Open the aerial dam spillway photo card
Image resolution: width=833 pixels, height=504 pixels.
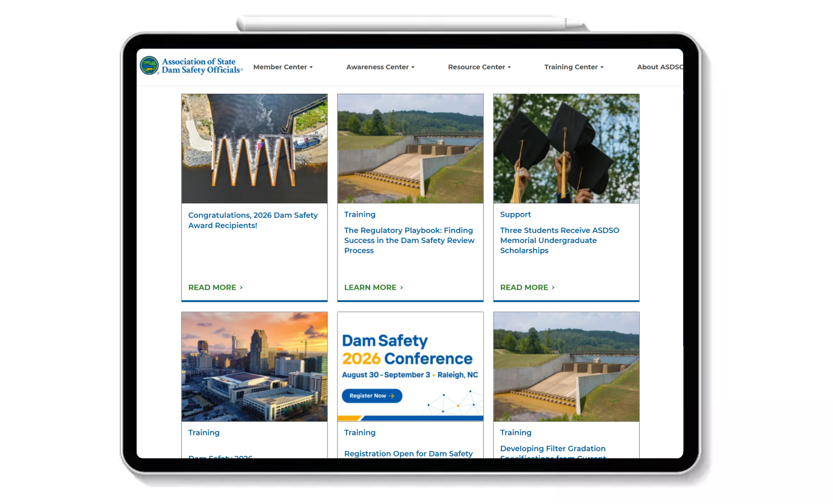point(255,149)
